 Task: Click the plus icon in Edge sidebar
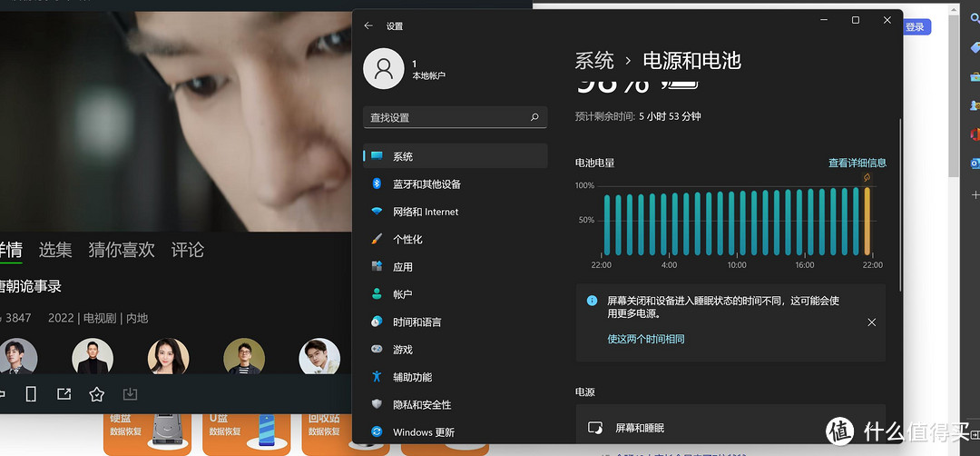click(975, 195)
